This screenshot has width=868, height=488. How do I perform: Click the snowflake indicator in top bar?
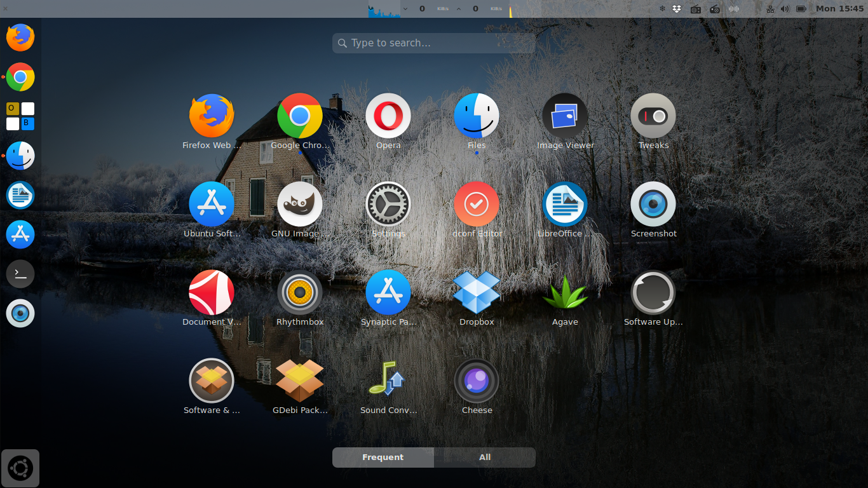662,9
